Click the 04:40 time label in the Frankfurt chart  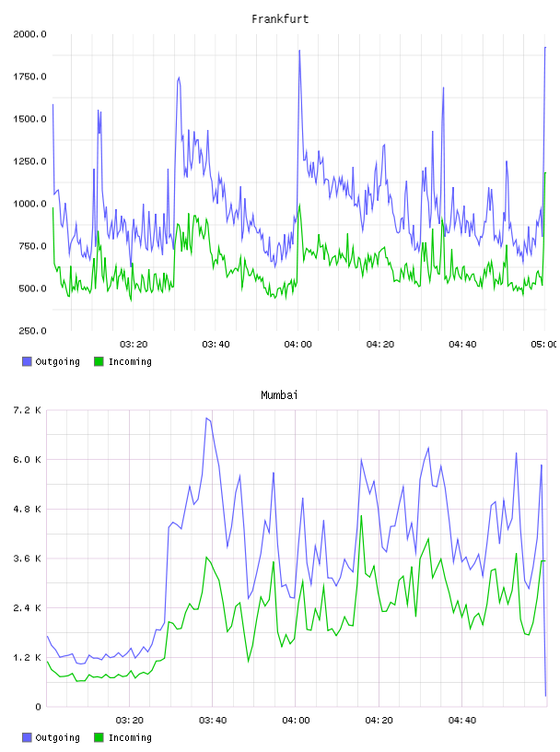(x=462, y=345)
